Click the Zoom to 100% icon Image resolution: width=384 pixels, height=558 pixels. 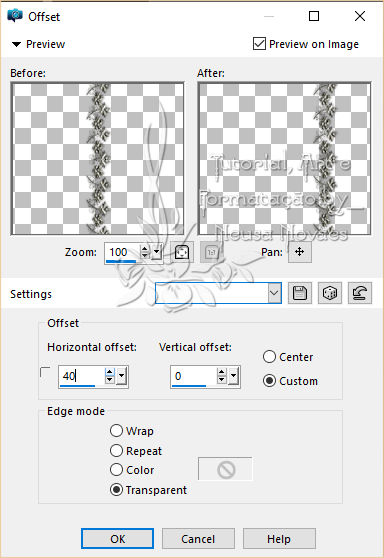(x=212, y=252)
